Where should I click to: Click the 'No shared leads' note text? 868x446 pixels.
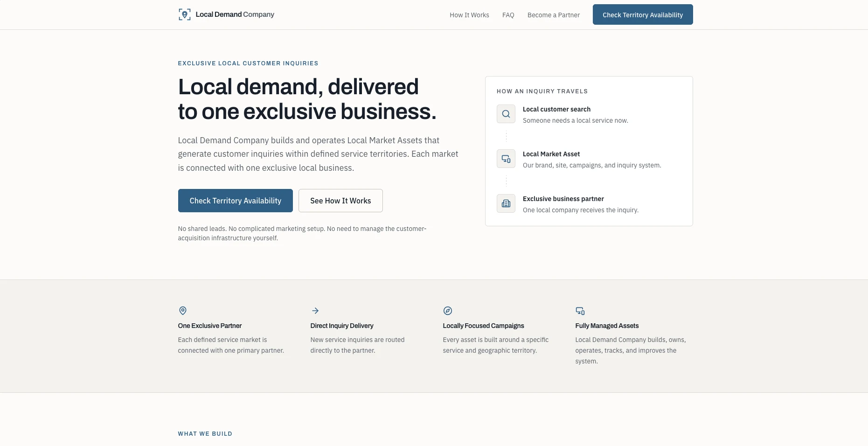(x=302, y=233)
